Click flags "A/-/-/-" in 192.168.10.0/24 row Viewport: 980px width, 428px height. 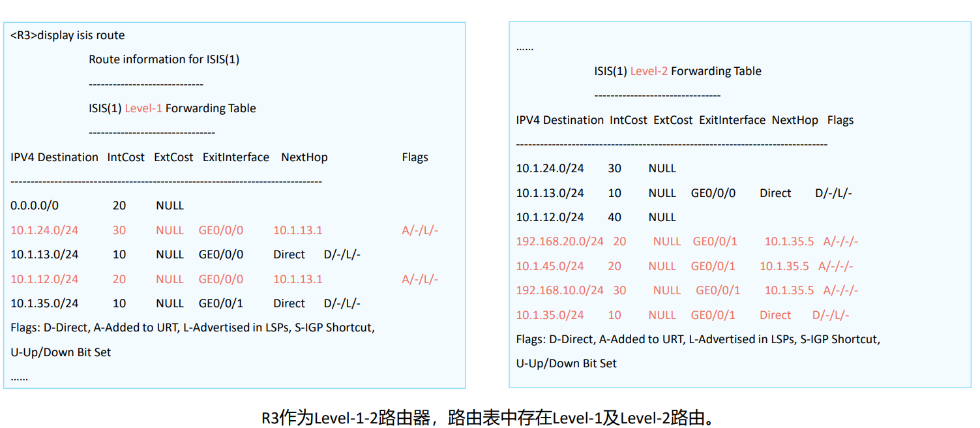tap(840, 290)
